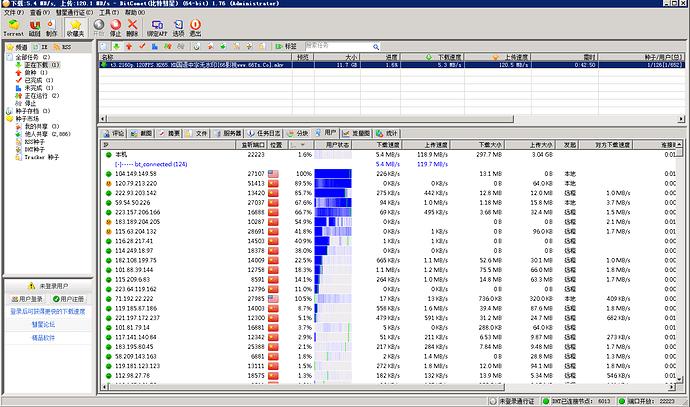Click the red up-arrow seeding filter icon
Viewport: 690px width, 407px height.
[129, 46]
